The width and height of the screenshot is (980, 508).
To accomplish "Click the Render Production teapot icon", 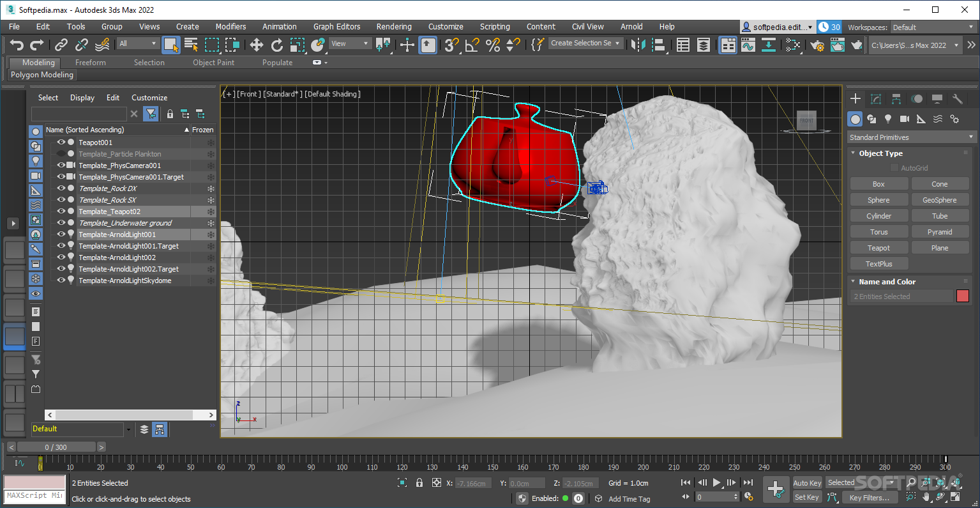I will (x=857, y=45).
